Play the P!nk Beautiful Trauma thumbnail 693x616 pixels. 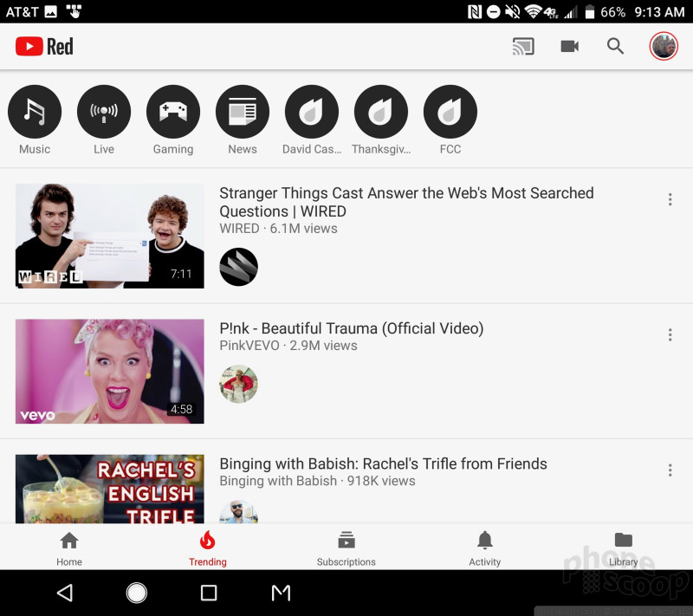tap(110, 371)
